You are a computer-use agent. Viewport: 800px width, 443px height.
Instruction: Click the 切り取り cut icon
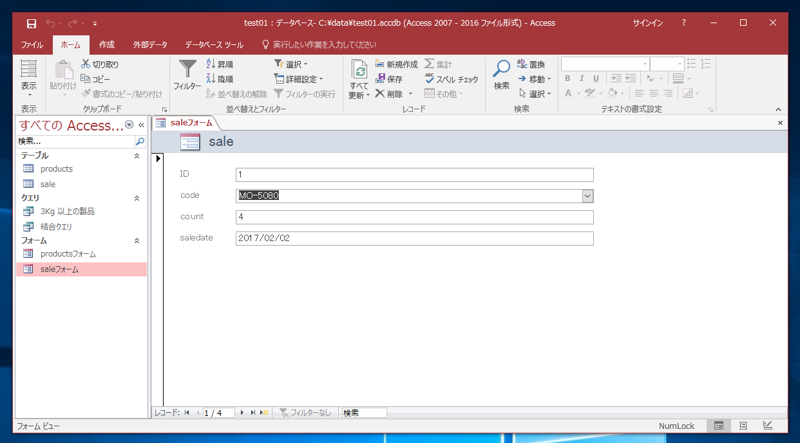85,64
